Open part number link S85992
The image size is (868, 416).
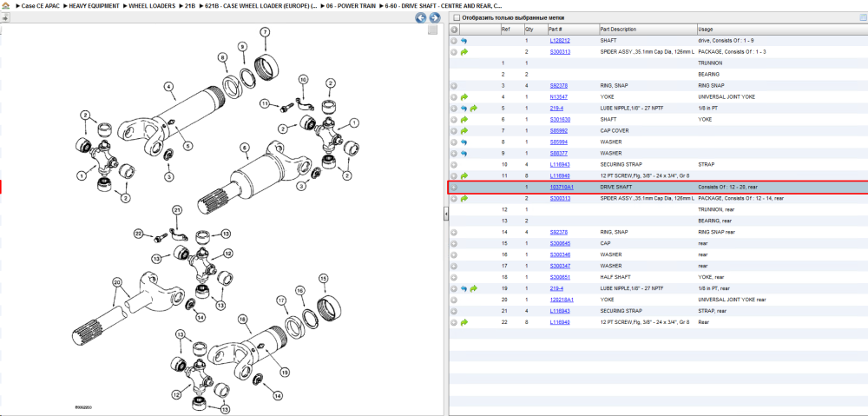(x=558, y=131)
